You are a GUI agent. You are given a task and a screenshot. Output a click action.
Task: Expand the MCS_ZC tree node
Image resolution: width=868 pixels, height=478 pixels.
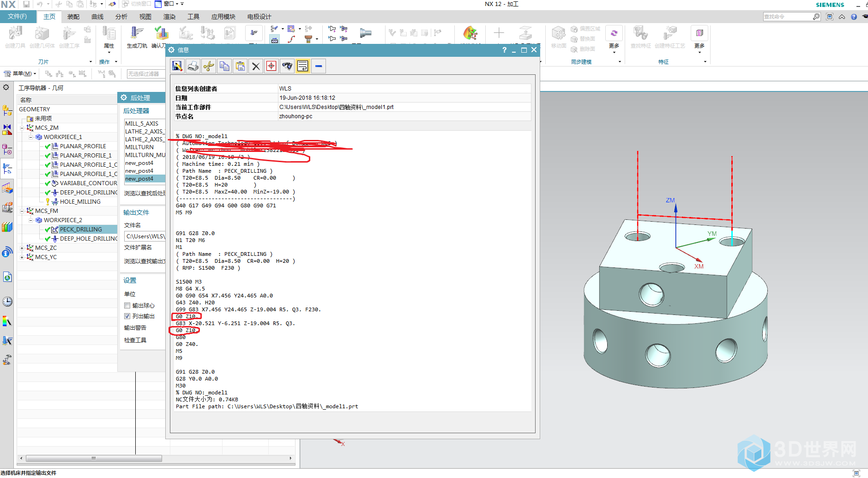coord(22,248)
